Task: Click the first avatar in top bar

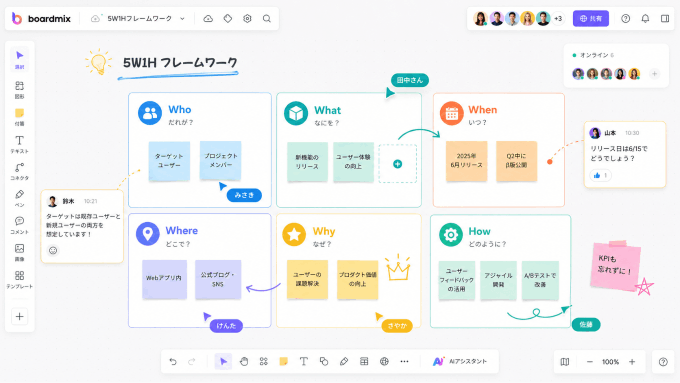Action: 480,19
